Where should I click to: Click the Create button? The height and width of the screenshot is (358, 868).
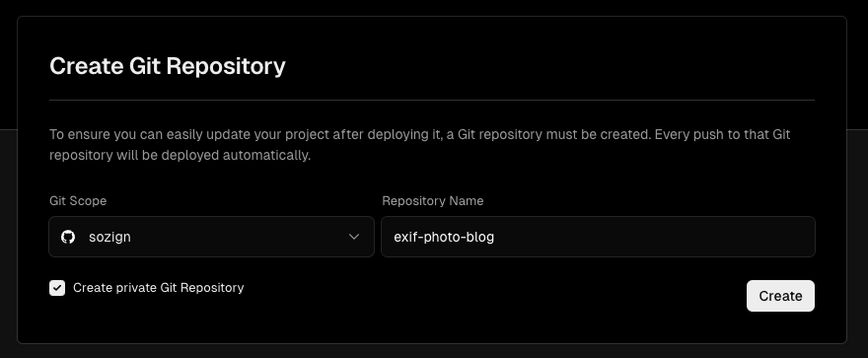pos(780,296)
